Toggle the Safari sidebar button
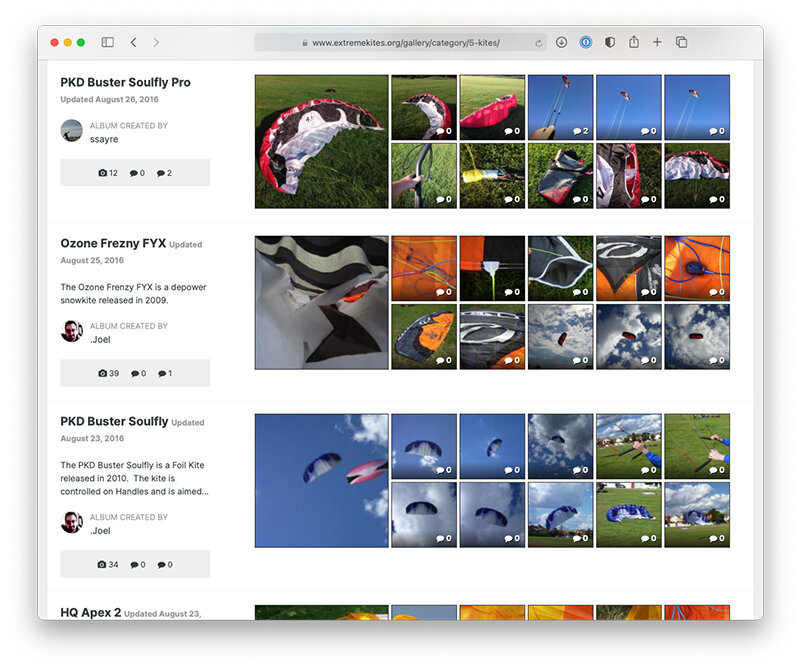 [107, 42]
